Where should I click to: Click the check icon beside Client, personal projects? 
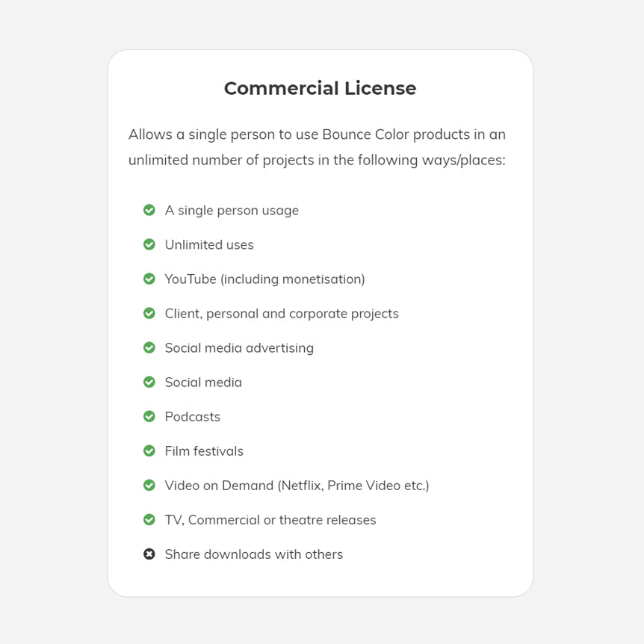(x=149, y=313)
